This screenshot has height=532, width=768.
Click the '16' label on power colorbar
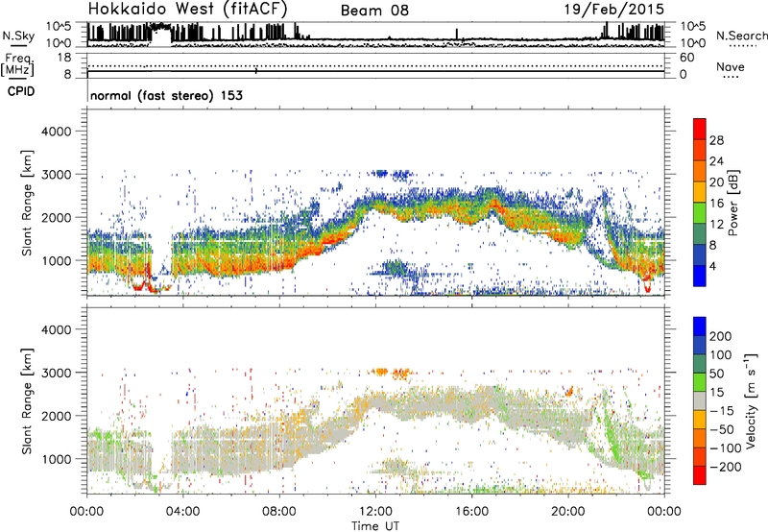pyautogui.click(x=716, y=203)
